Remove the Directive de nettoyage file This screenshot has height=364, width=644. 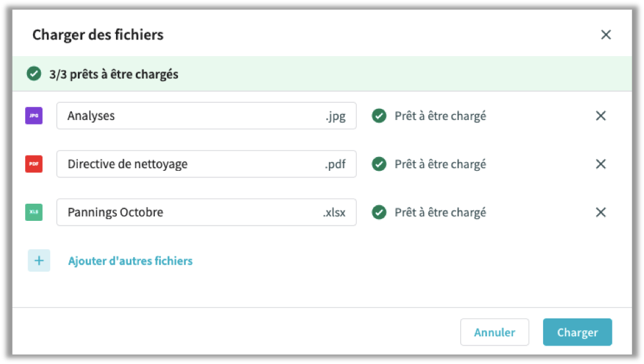601,164
